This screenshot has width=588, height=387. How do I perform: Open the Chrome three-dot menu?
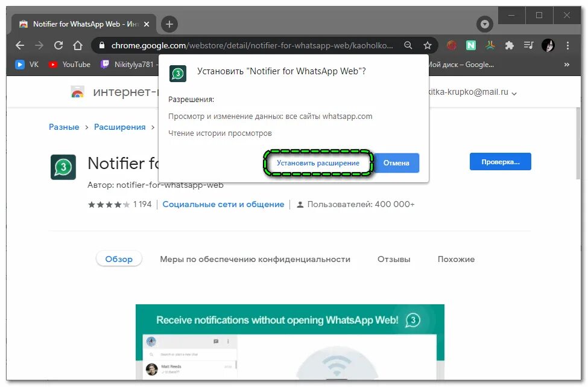(x=567, y=45)
